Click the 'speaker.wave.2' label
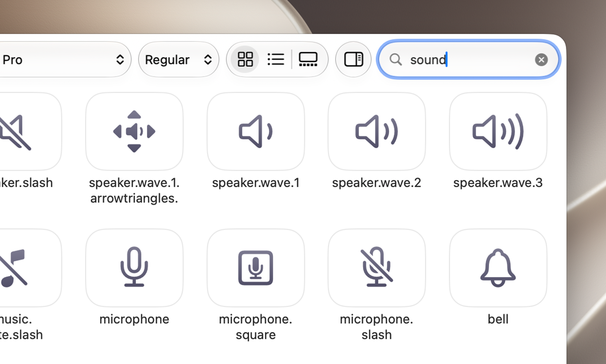The height and width of the screenshot is (364, 606). (x=376, y=183)
